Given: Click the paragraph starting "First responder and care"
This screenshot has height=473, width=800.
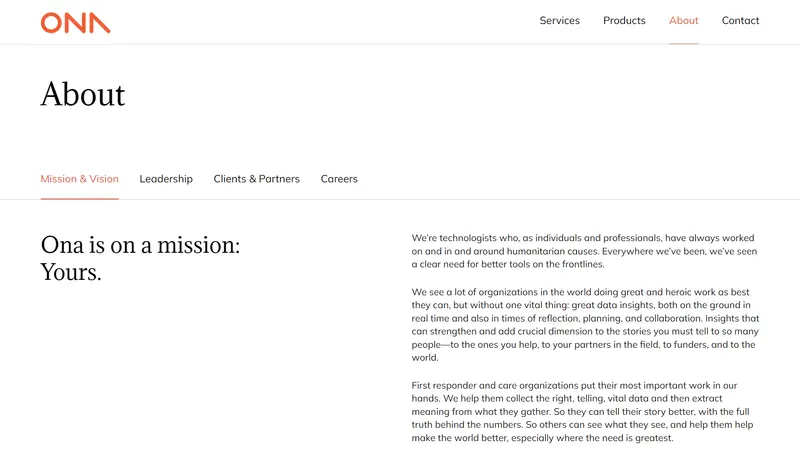Looking at the screenshot, I should pyautogui.click(x=583, y=411).
